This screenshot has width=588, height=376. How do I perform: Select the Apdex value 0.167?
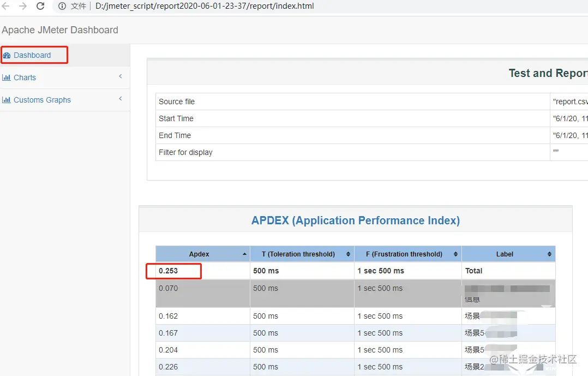(169, 333)
